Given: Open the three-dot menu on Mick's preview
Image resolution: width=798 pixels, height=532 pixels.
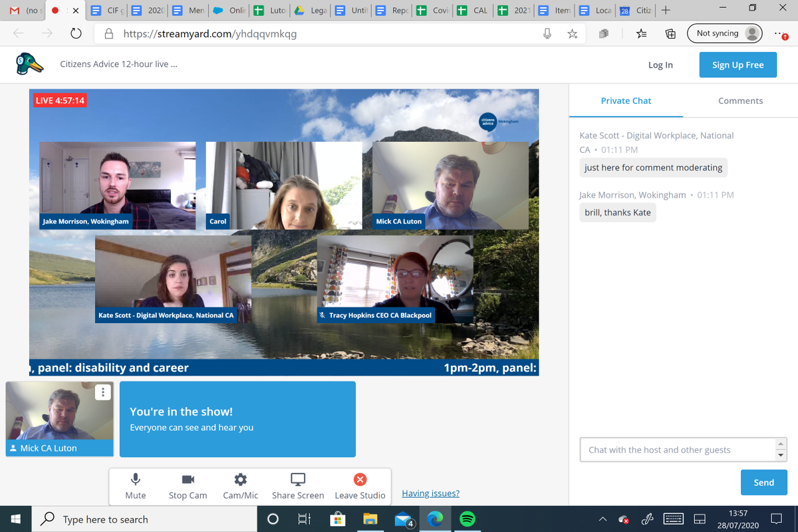Looking at the screenshot, I should 103,392.
